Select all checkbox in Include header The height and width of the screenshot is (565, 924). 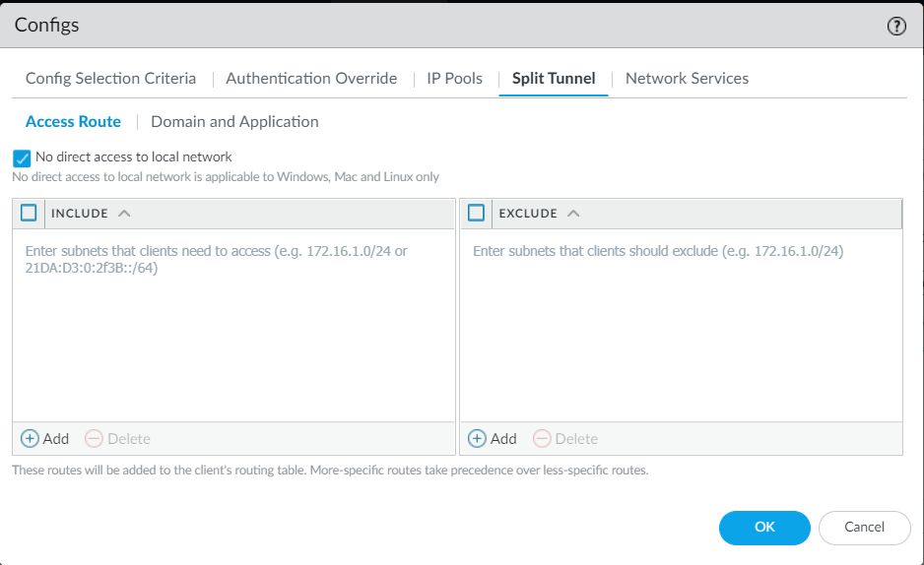(29, 213)
